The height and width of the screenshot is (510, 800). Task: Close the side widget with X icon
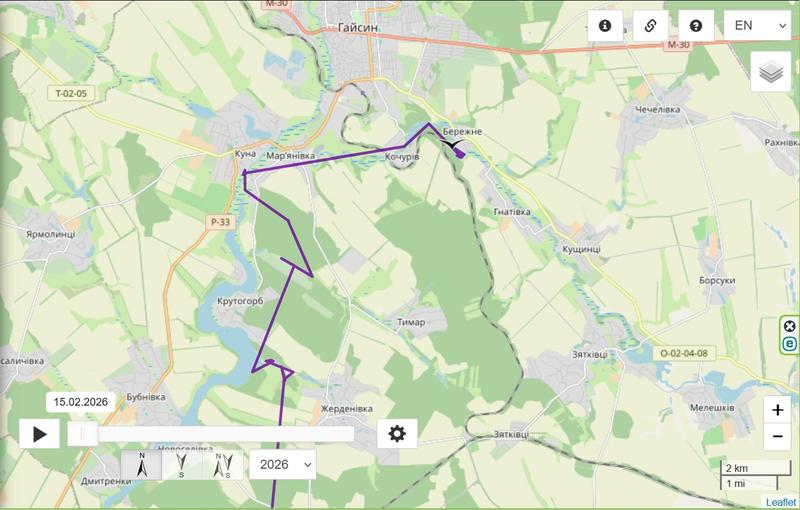(x=789, y=326)
